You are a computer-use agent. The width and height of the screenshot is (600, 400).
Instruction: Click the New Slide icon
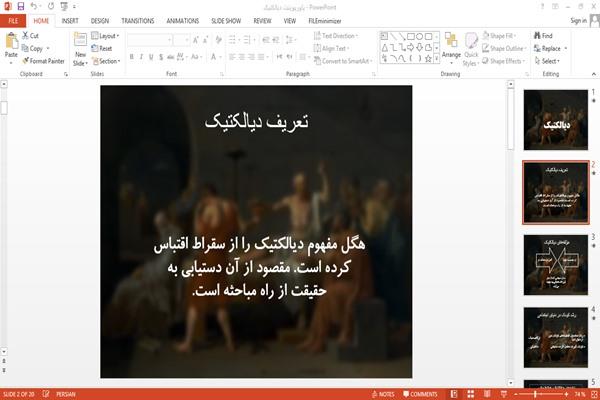pos(80,41)
